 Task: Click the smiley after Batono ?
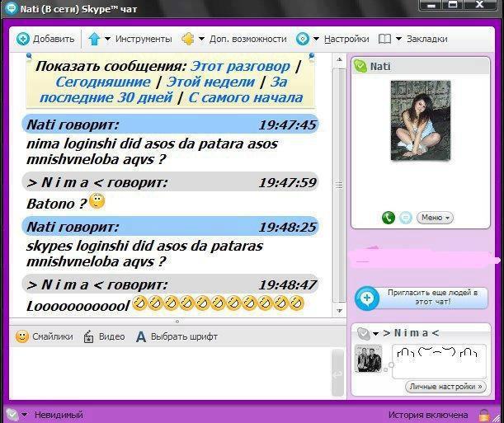coord(97,201)
